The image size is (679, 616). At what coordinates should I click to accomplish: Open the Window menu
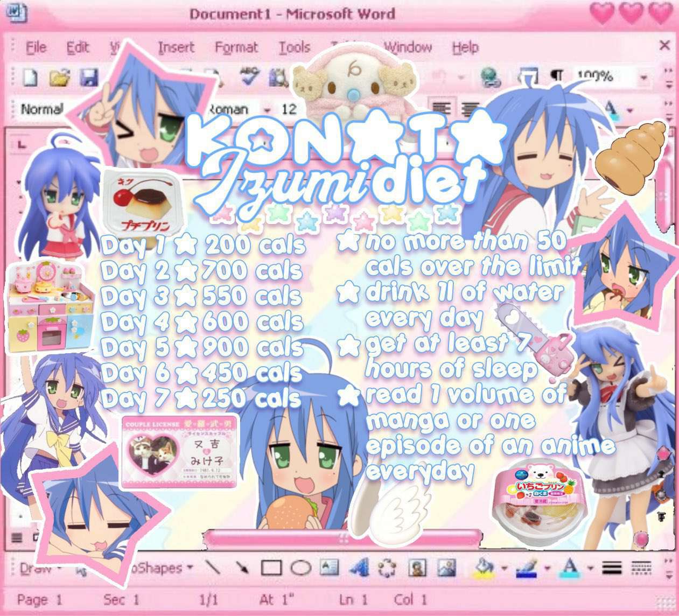(408, 47)
